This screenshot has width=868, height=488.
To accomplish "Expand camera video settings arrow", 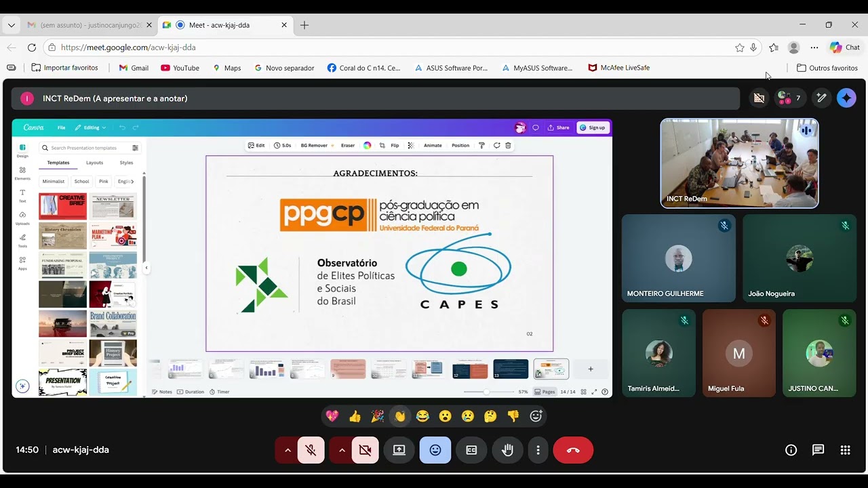I will tap(342, 450).
